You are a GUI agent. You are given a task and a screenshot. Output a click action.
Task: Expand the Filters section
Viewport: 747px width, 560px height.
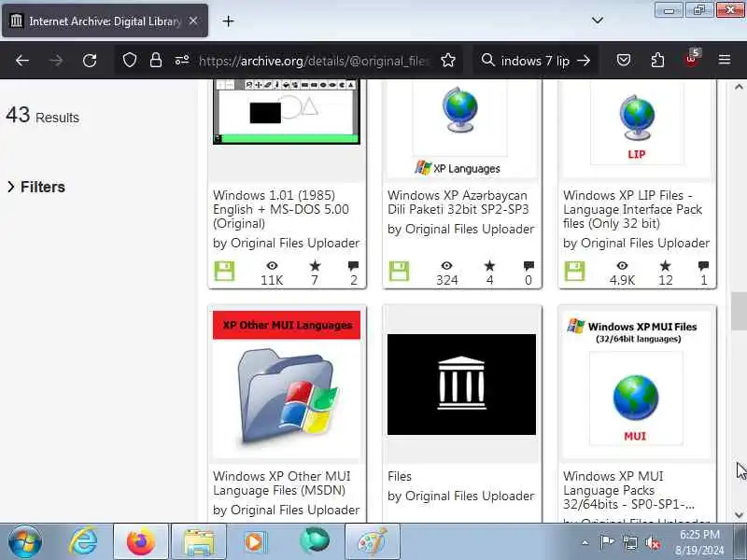point(36,187)
